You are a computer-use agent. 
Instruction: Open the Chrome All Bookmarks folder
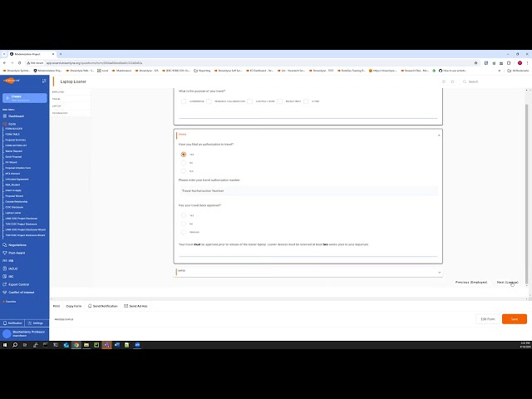pos(518,71)
